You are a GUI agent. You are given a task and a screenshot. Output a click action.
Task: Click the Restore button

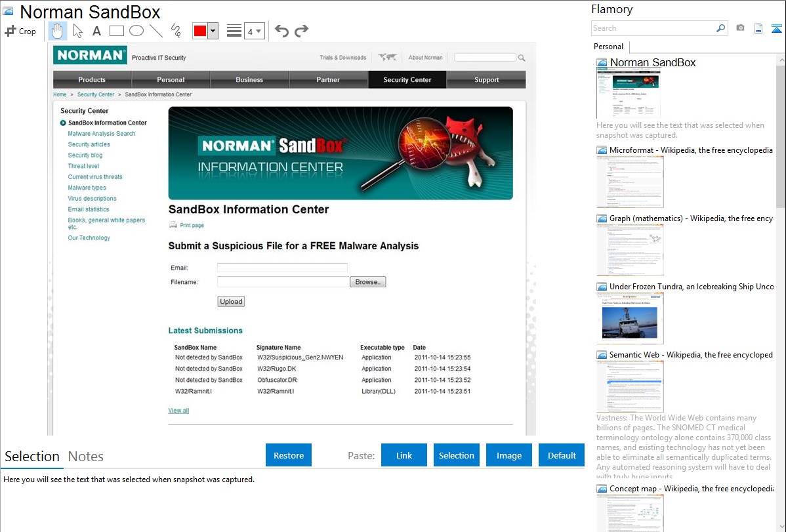(289, 455)
